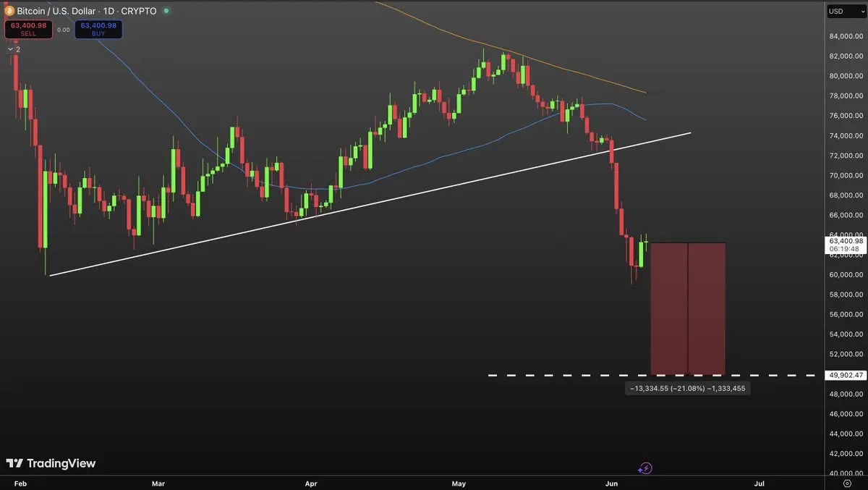Click the 49,902.47 price line label
This screenshot has width=868, height=490.
click(844, 375)
